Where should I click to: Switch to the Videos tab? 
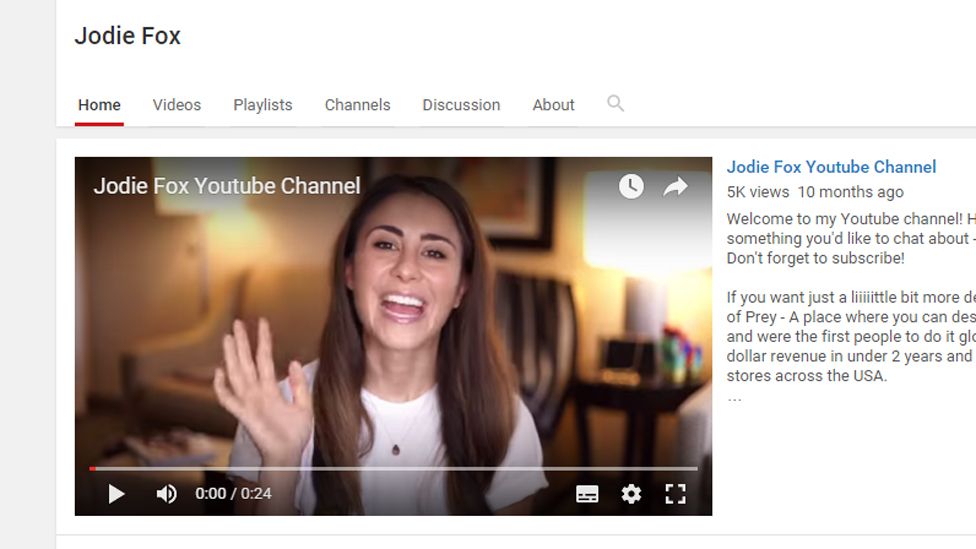click(177, 105)
